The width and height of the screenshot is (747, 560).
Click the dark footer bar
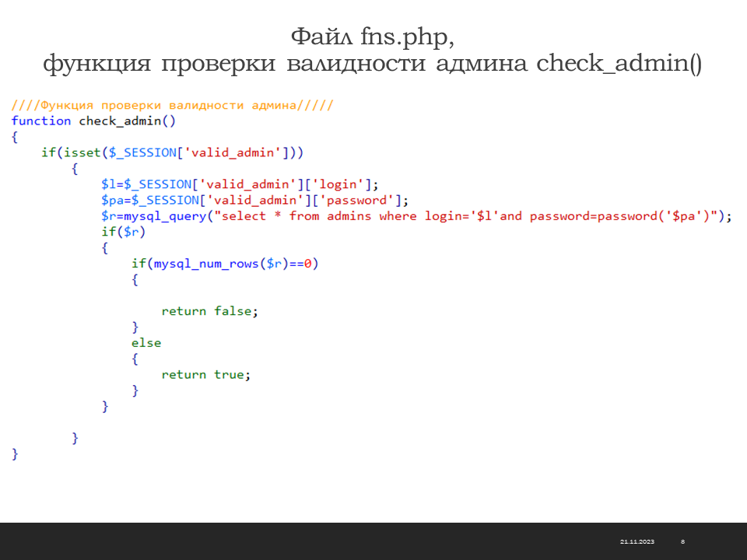click(x=311, y=541)
